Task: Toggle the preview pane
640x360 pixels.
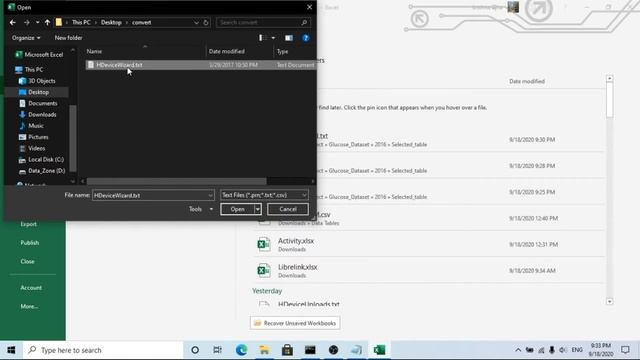Action: pos(289,38)
